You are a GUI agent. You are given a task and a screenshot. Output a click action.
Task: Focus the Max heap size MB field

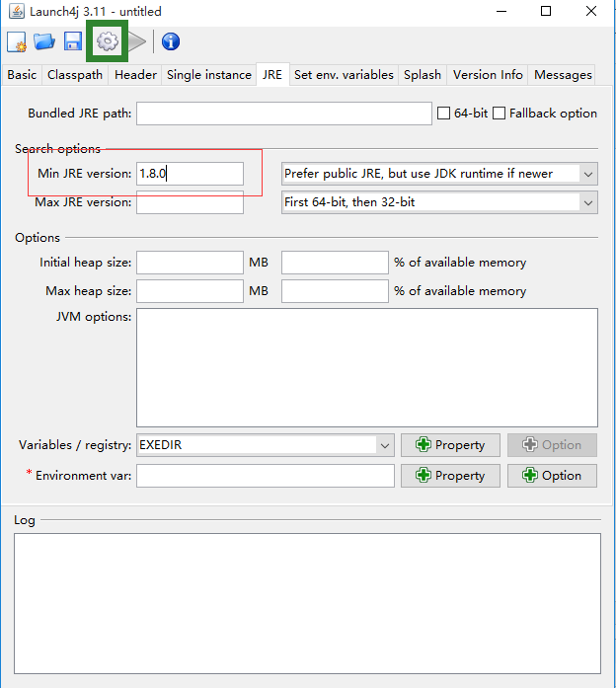pos(190,291)
